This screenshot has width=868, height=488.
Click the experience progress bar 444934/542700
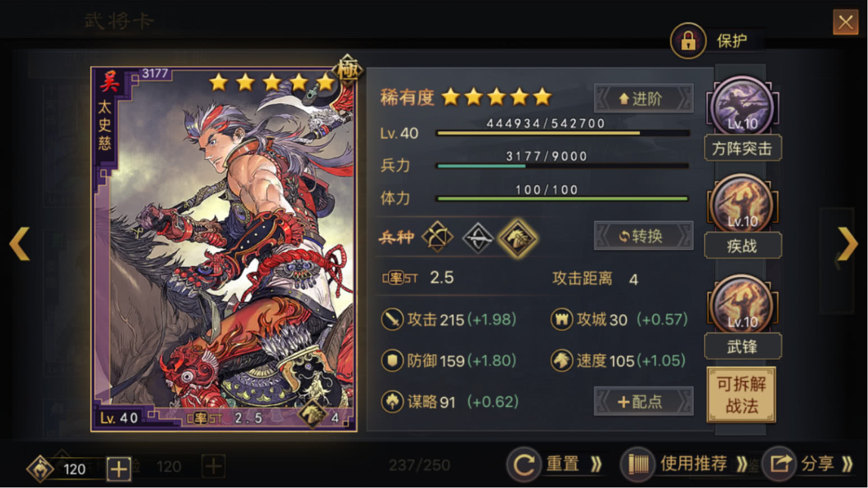(x=563, y=133)
